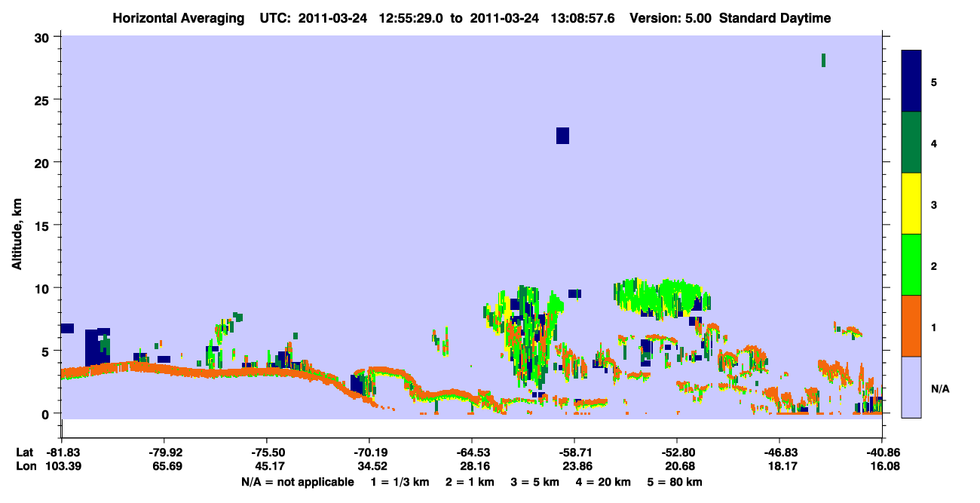Click latitude value -70.19
Image resolution: width=980 pixels, height=503 pixels.
[369, 452]
